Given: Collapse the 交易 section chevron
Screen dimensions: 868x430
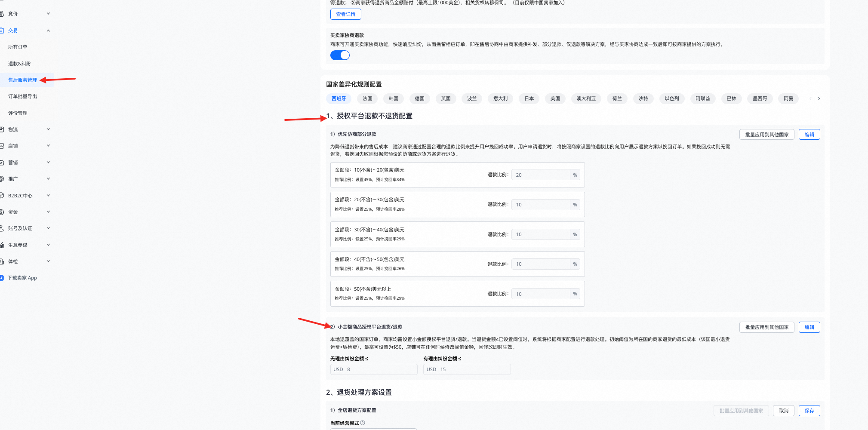Looking at the screenshot, I should pos(48,30).
